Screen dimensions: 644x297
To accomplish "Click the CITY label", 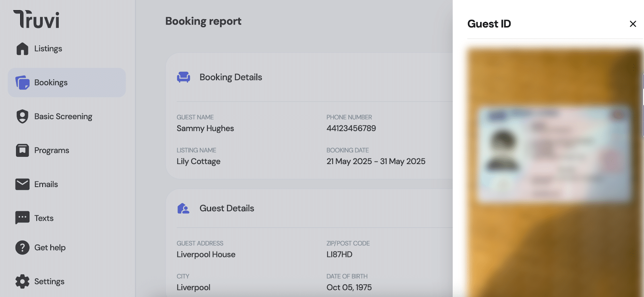I will point(183,276).
